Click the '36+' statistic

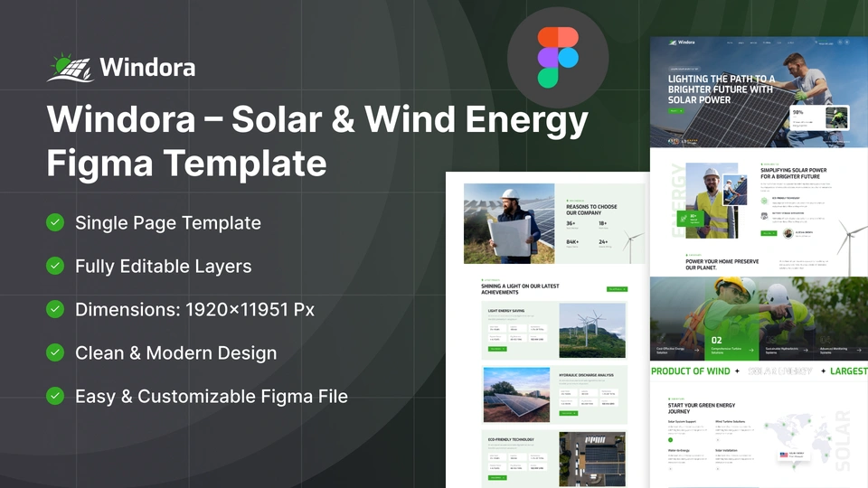tap(571, 223)
